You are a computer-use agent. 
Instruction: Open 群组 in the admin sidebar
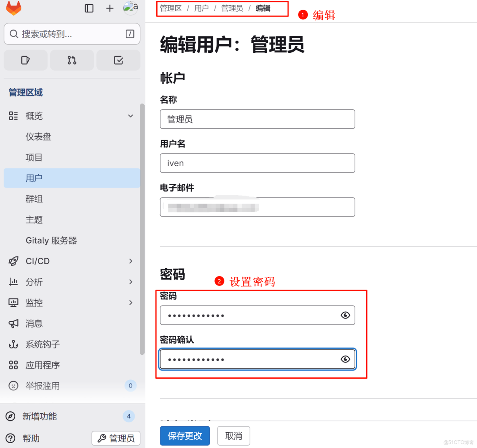[34, 199]
